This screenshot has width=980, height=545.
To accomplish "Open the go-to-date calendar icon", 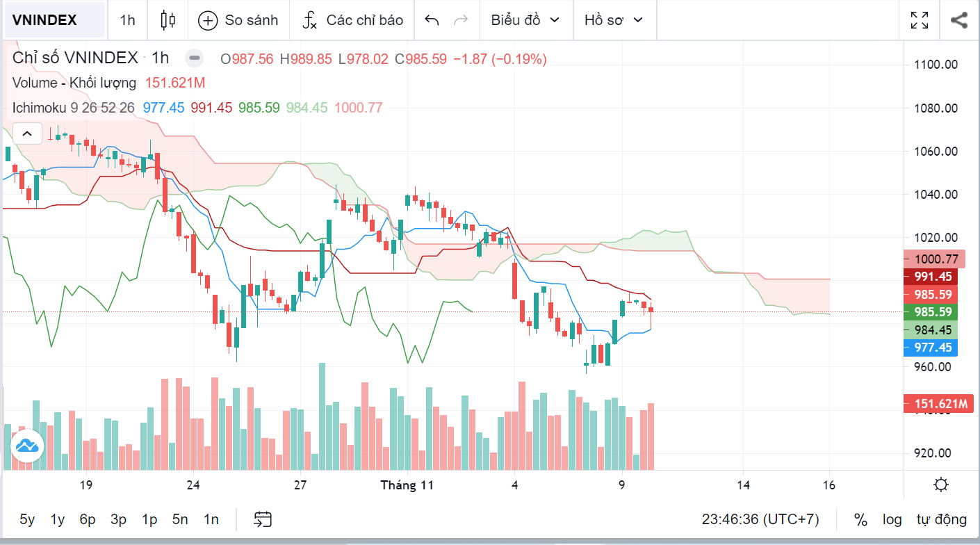I will coord(263,519).
